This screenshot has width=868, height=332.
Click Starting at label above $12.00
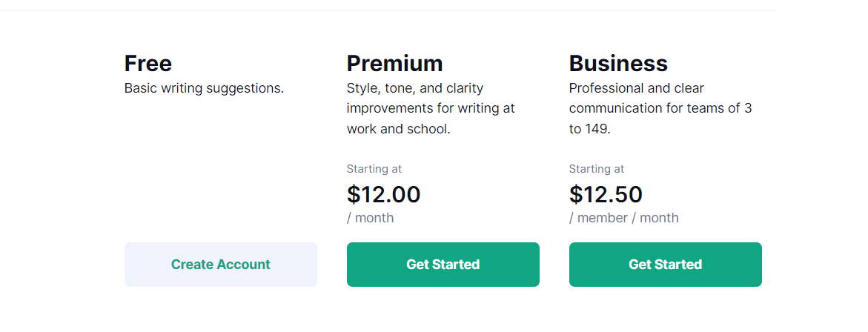click(x=374, y=169)
